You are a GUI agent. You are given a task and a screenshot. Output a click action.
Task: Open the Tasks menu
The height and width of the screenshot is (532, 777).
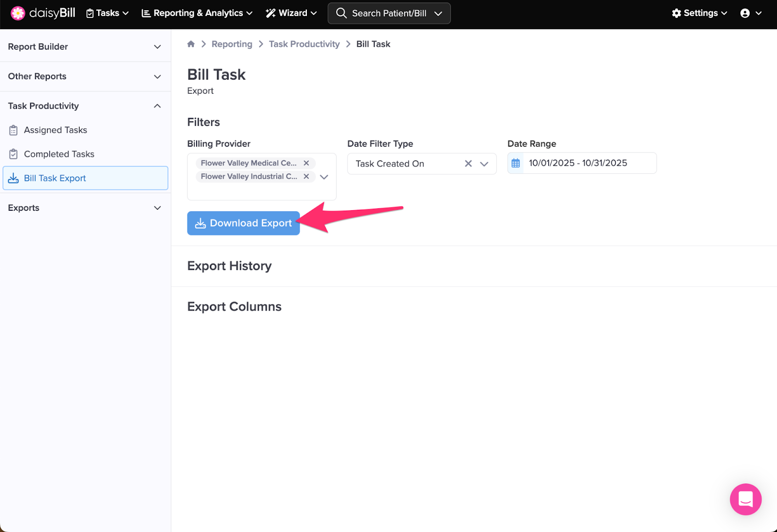107,13
